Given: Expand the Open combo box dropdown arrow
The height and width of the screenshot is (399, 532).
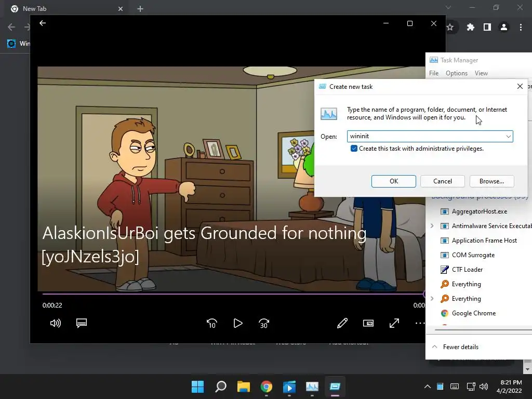Looking at the screenshot, I should (508, 137).
